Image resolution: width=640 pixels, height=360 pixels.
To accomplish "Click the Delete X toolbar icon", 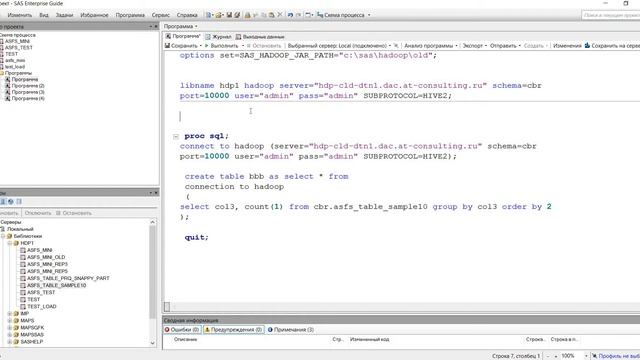I will click(x=280, y=15).
